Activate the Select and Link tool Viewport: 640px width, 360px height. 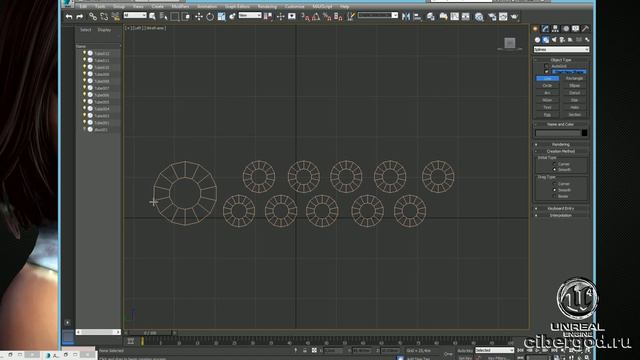coord(93,16)
